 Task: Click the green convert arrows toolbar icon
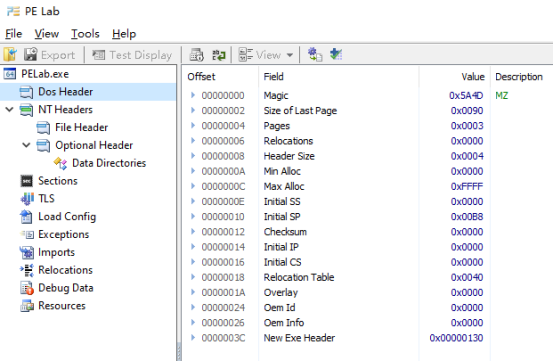219,55
